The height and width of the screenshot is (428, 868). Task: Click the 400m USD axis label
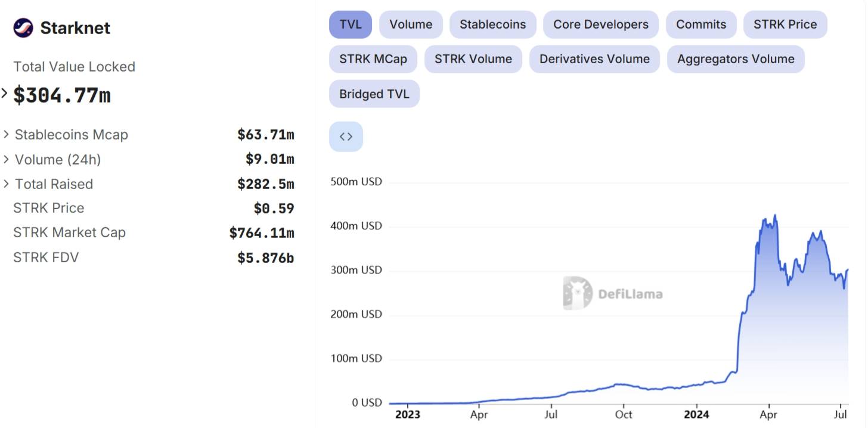[x=356, y=226]
